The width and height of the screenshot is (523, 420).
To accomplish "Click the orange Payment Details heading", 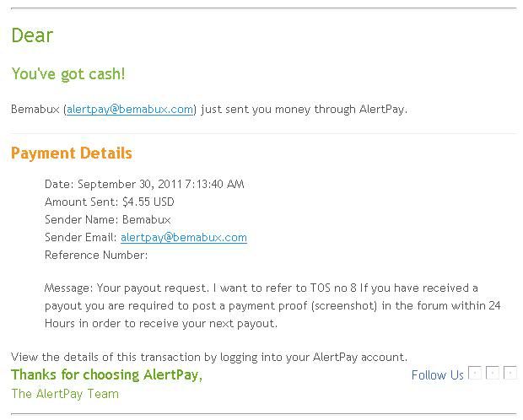I will tap(72, 153).
